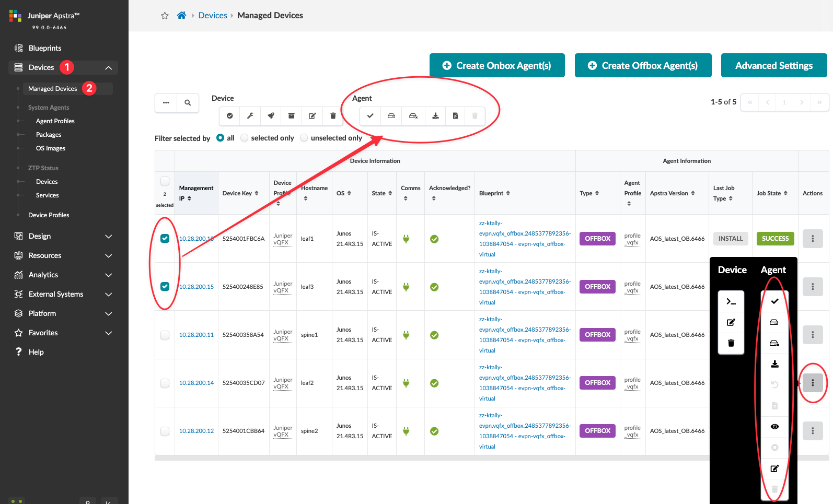Click the rocket icon in Device toolbar
This screenshot has height=504, width=833.
click(271, 116)
